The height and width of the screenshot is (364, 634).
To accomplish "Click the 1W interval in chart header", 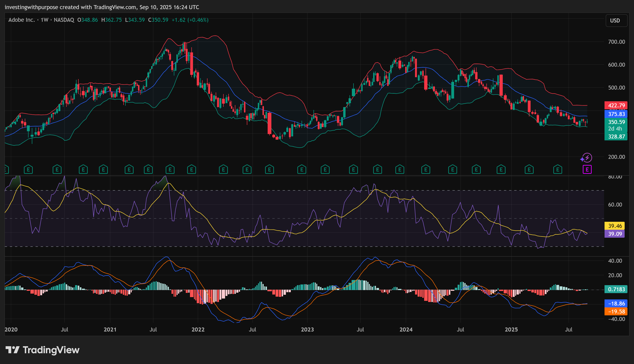I will [44, 20].
